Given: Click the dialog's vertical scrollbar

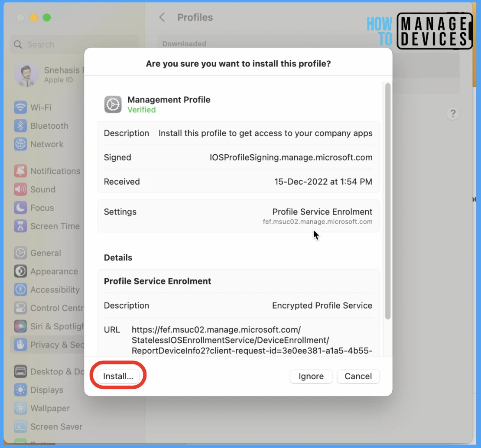Looking at the screenshot, I should [x=388, y=201].
